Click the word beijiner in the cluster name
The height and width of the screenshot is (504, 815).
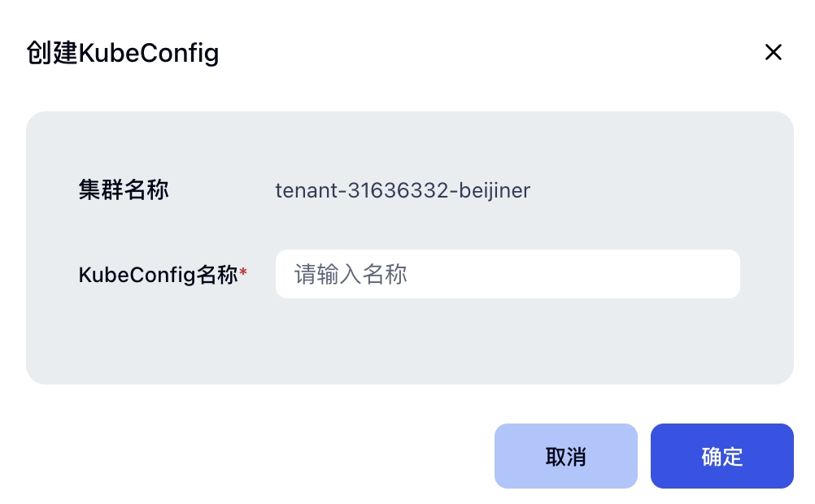click(495, 191)
